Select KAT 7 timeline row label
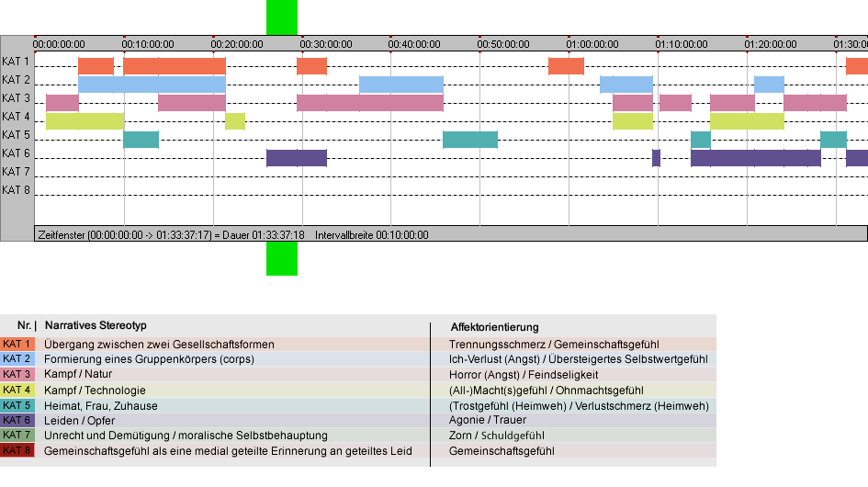This screenshot has width=868, height=487. (16, 172)
